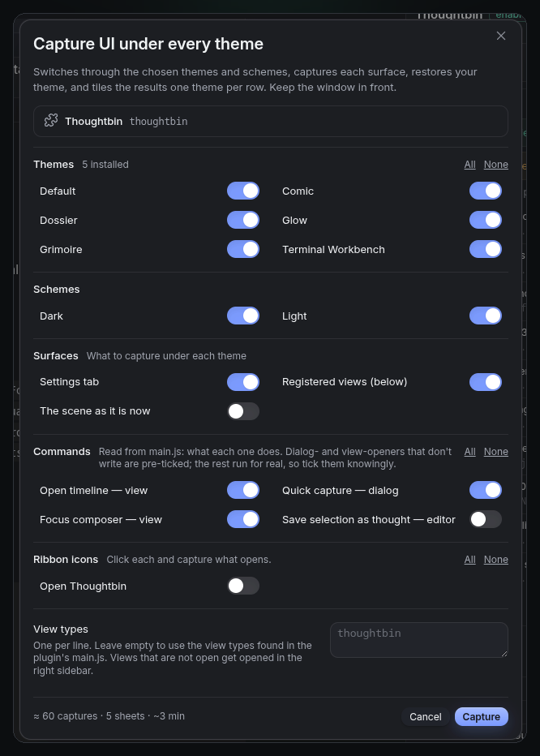Click the Cancel button
Screen dimensions: 540x756
click(425, 717)
